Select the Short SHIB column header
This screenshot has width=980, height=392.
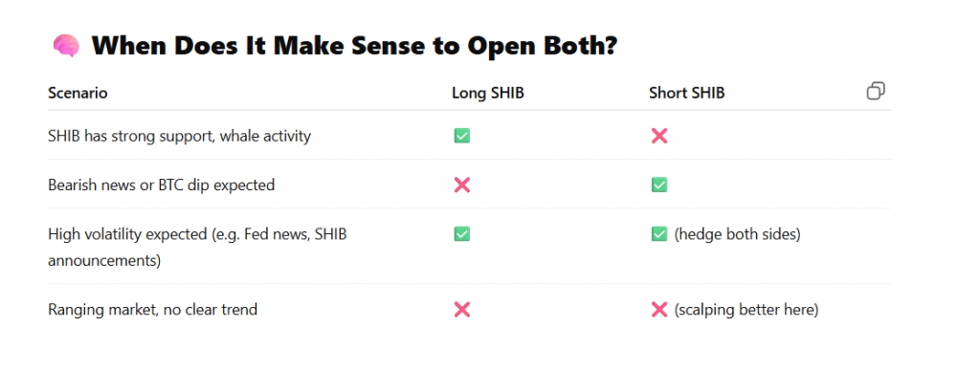tap(687, 93)
